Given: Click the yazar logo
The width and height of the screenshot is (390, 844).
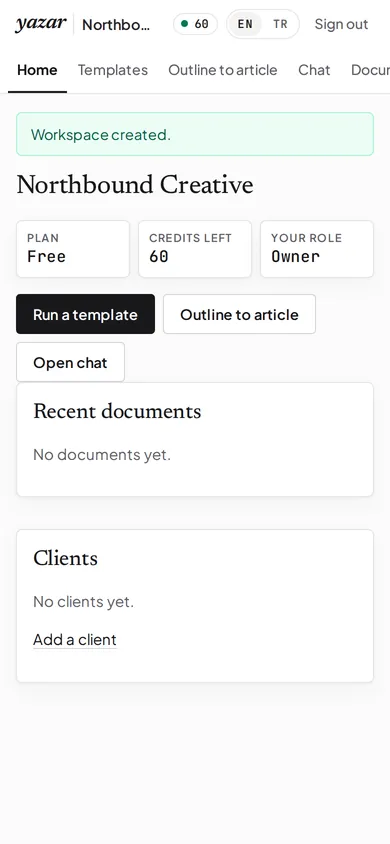Looking at the screenshot, I should pyautogui.click(x=41, y=24).
